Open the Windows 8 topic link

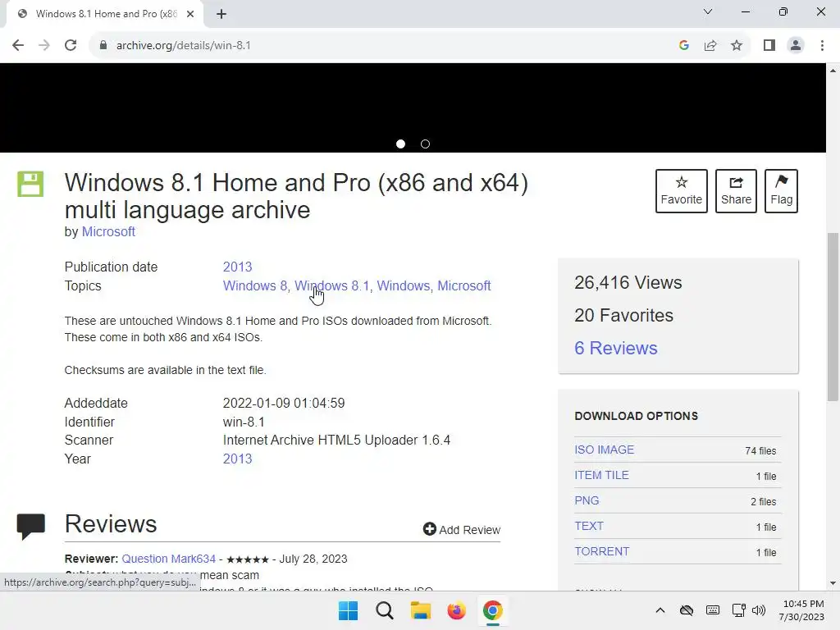[255, 286]
